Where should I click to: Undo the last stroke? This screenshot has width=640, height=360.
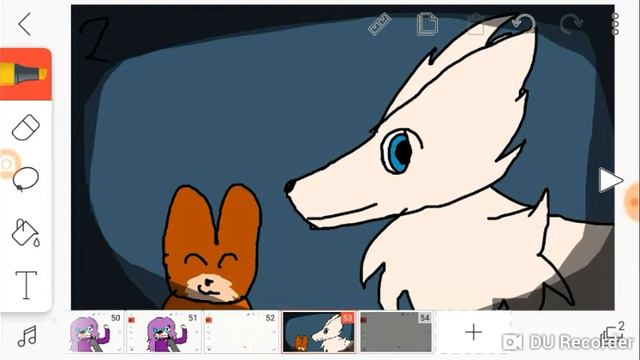pos(524,24)
